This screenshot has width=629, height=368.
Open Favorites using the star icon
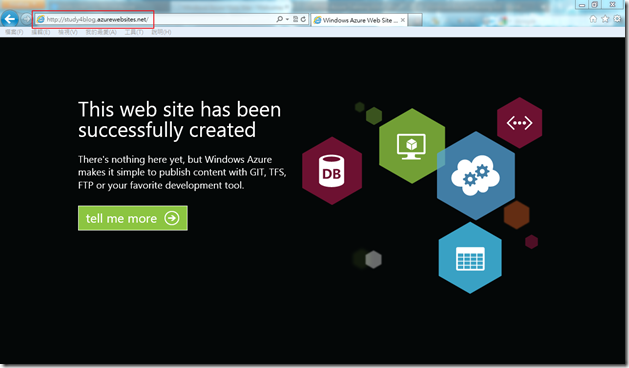tap(605, 19)
